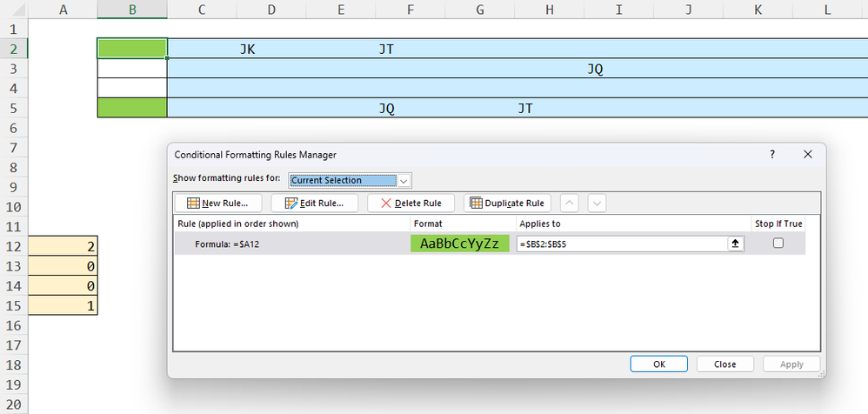Screen dimensions: 868x414
Task: Duplicate the selected rule
Action: click(508, 204)
